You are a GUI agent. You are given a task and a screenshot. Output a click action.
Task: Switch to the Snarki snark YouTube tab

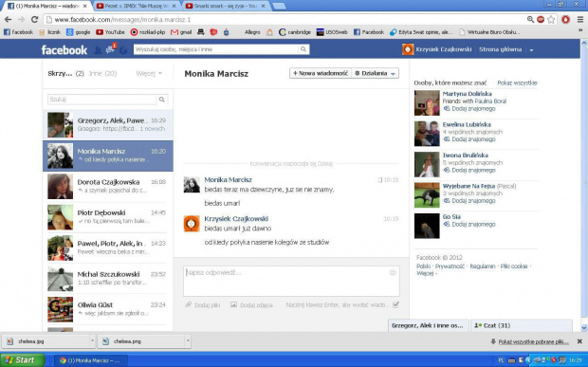226,6
